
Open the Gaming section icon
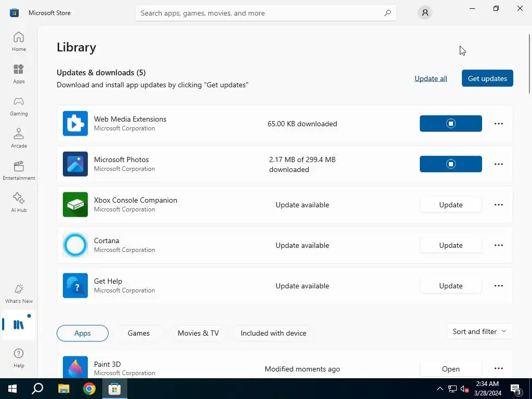(19, 106)
